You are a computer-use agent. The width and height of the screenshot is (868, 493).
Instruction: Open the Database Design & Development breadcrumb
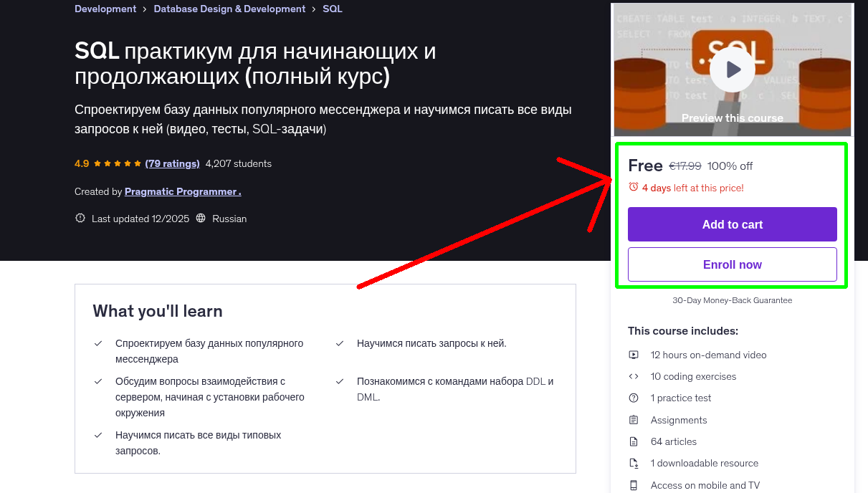[x=229, y=9]
